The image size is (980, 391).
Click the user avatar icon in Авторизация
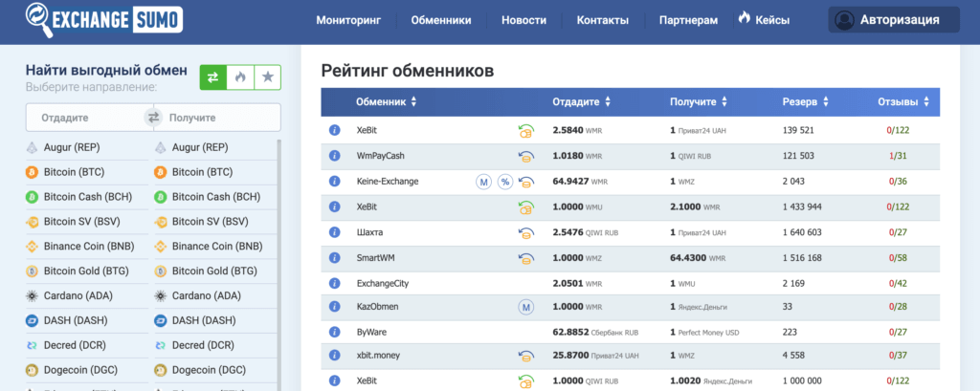(844, 20)
